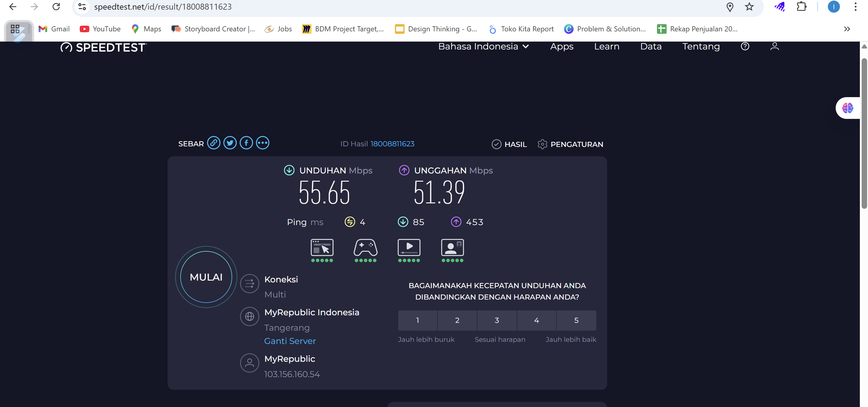The width and height of the screenshot is (868, 407).
Task: Click the SPEEDTEST logo
Action: (x=104, y=47)
